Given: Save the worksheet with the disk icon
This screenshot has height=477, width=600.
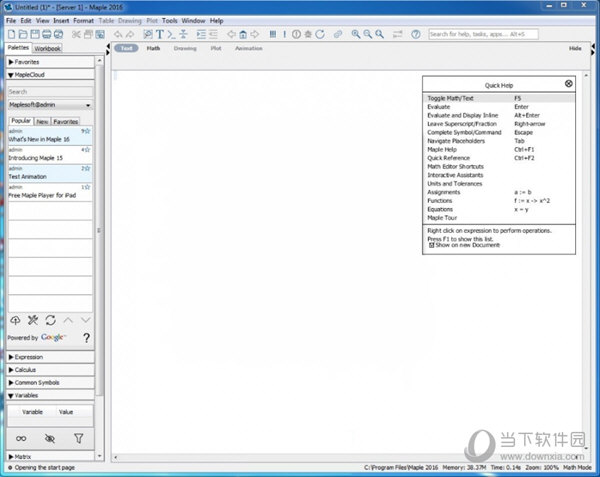Looking at the screenshot, I should coord(35,34).
